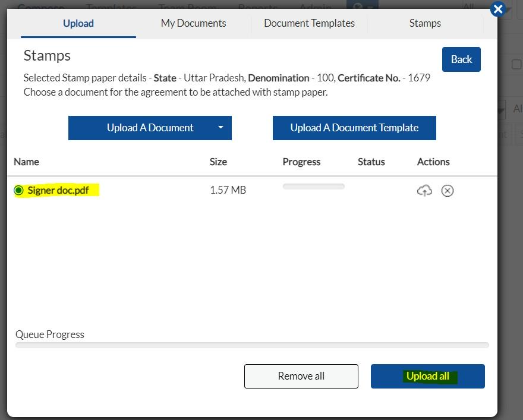523x420 pixels.
Task: Remove Signer doc.pdf with the circled X icon
Action: tap(448, 191)
